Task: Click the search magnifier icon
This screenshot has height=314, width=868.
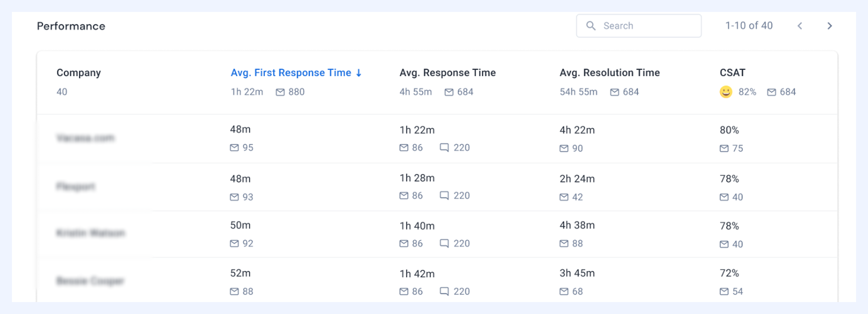Action: tap(590, 26)
